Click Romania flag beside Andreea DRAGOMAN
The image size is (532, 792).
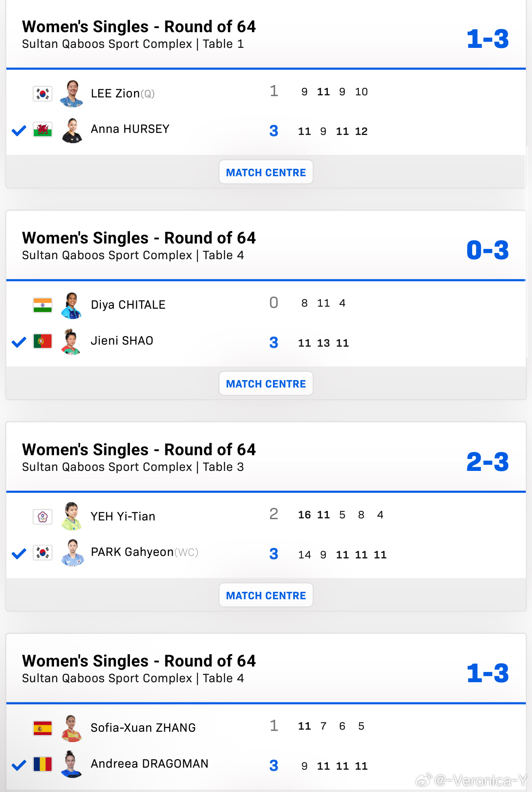[42, 764]
